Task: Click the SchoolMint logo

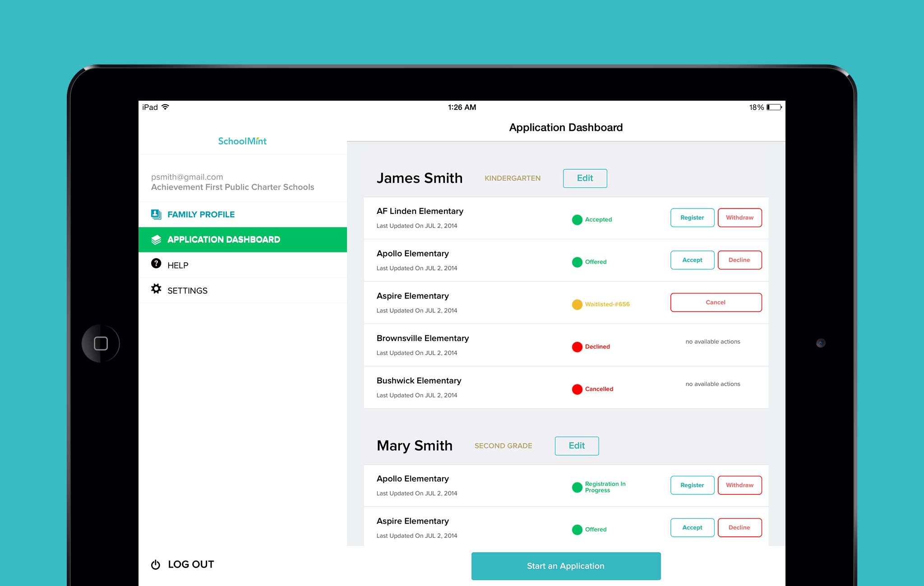Action: (242, 141)
